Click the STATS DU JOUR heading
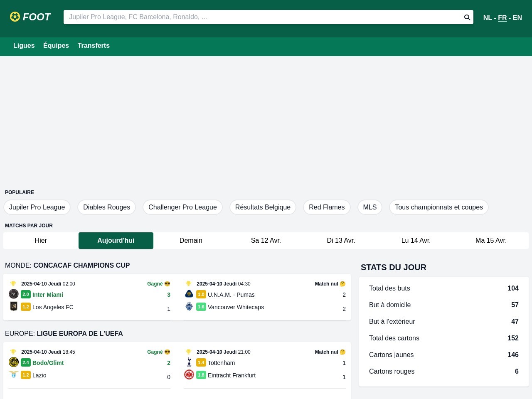 (394, 267)
